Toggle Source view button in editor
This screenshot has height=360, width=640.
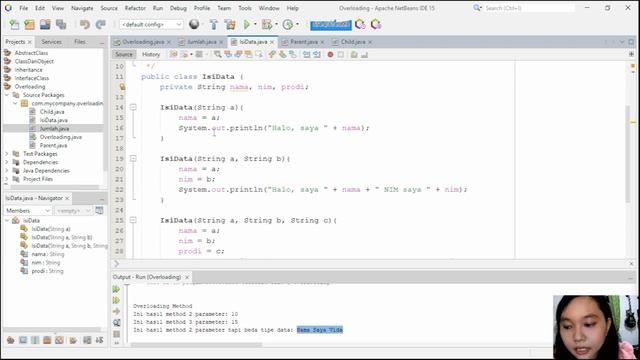(124, 54)
